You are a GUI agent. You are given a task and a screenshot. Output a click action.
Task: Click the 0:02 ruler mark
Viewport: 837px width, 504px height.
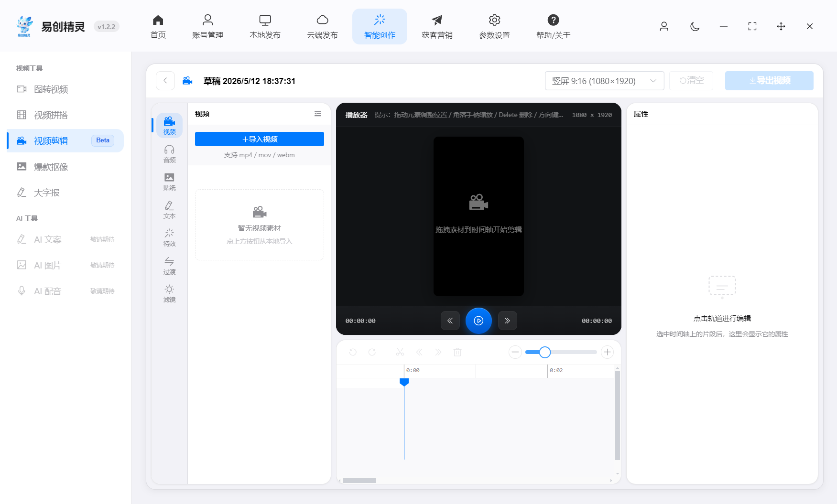tap(556, 370)
